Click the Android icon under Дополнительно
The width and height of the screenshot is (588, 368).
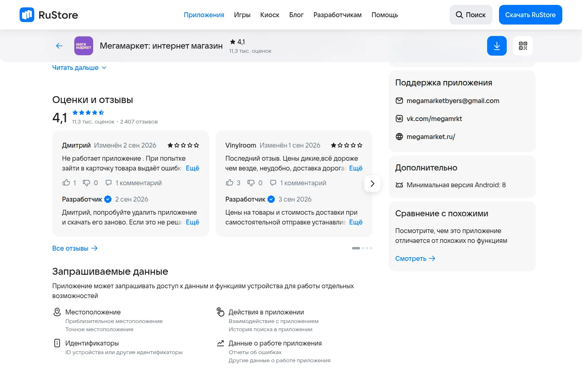[x=399, y=185]
